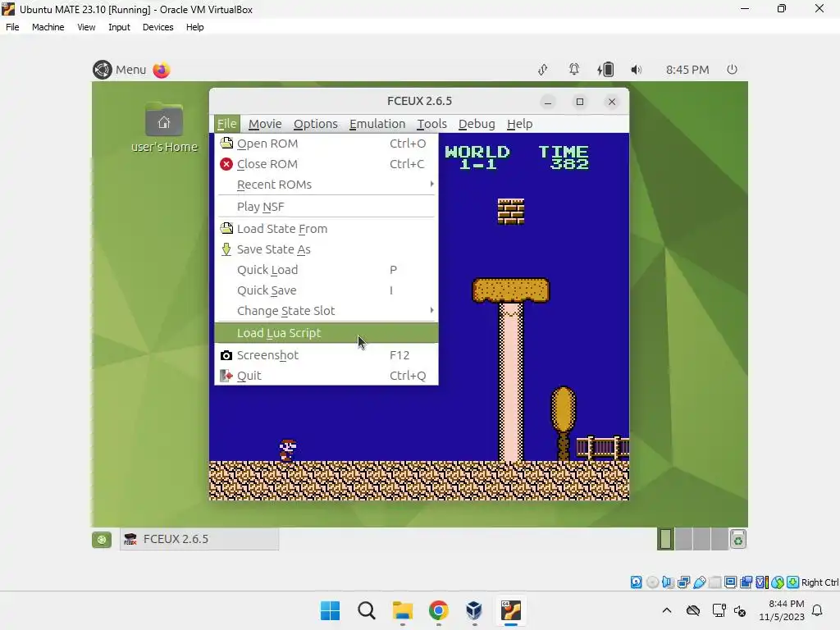Click the MATE panel clock 8:45 PM

(687, 70)
